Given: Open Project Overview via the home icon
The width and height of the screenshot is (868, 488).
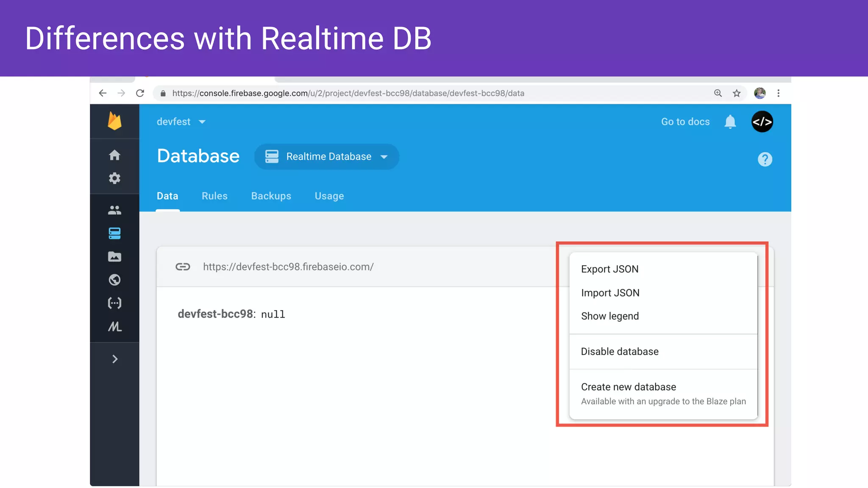Looking at the screenshot, I should 114,155.
